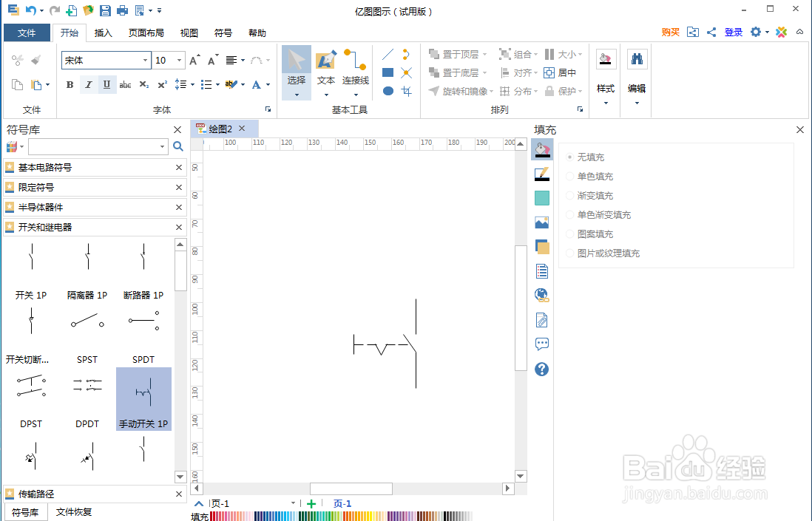Image resolution: width=812 pixels, height=521 pixels.
Task: Apply subscript formatting
Action: click(144, 85)
